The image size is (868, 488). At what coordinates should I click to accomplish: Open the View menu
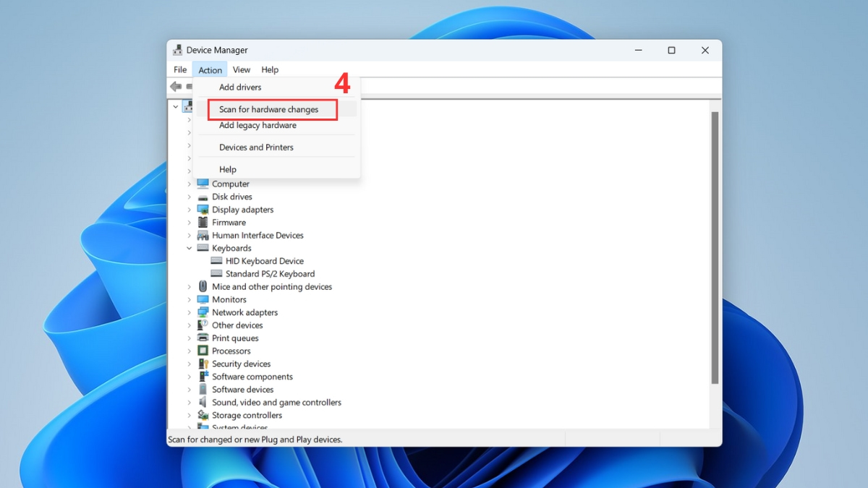pyautogui.click(x=242, y=69)
